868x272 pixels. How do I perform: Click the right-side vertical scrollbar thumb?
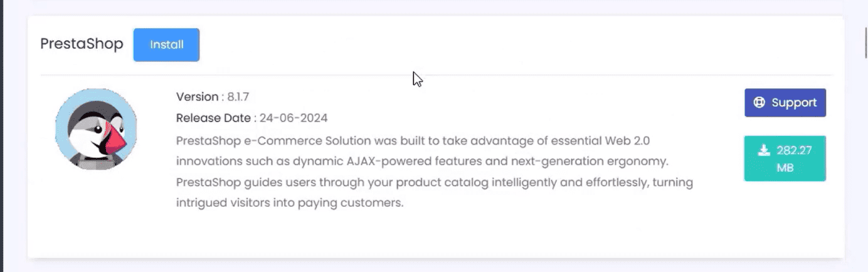click(864, 42)
